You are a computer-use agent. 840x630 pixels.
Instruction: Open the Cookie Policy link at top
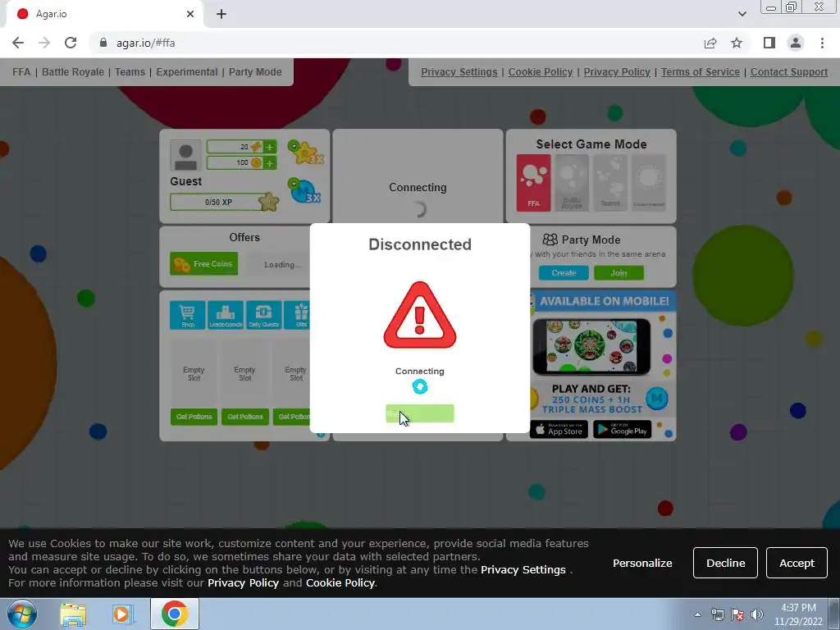(541, 72)
